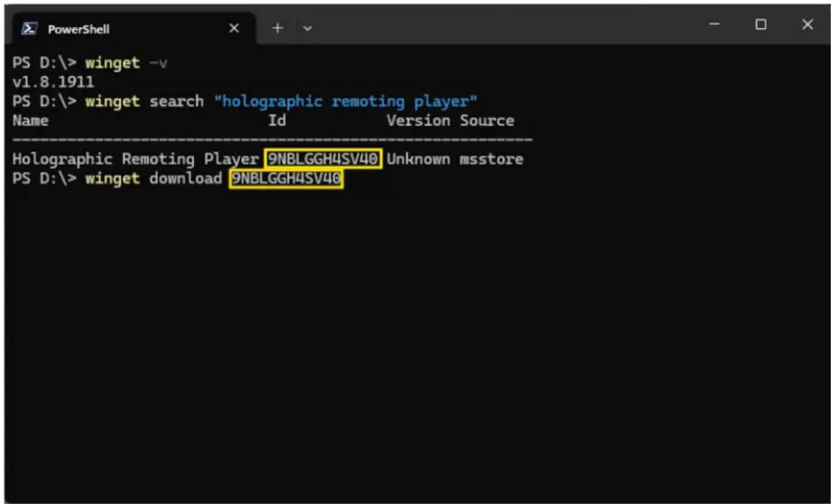This screenshot has width=831, height=504.
Task: Click version output 'v1.8.1911'
Action: click(x=54, y=82)
